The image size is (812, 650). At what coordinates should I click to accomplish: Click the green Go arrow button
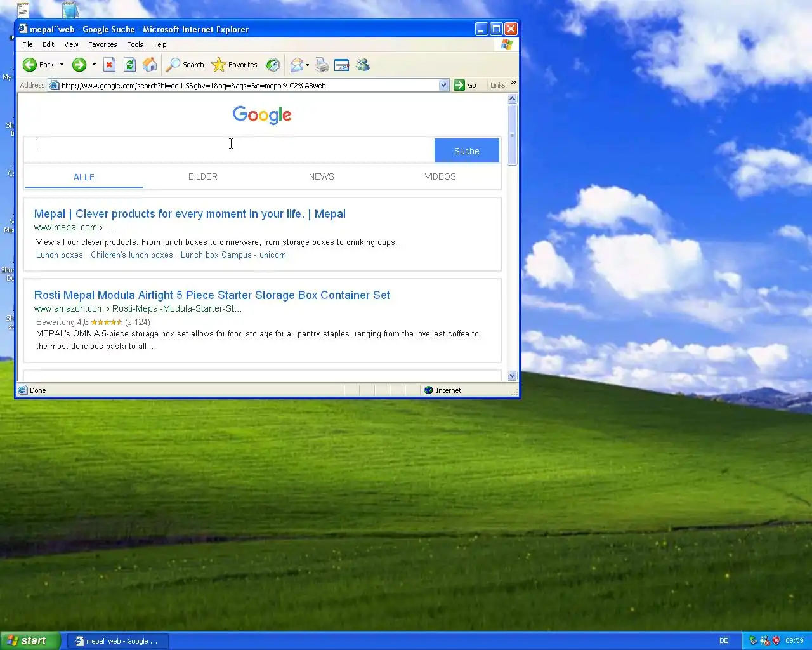459,85
